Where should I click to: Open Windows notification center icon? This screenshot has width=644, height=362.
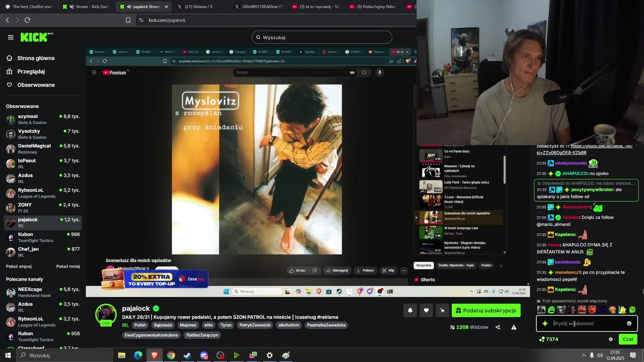pos(633,355)
